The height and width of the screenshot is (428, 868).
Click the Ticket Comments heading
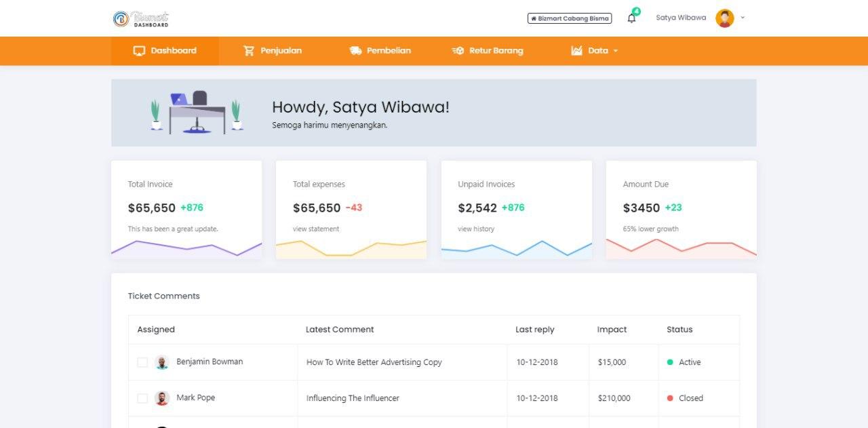(x=164, y=296)
